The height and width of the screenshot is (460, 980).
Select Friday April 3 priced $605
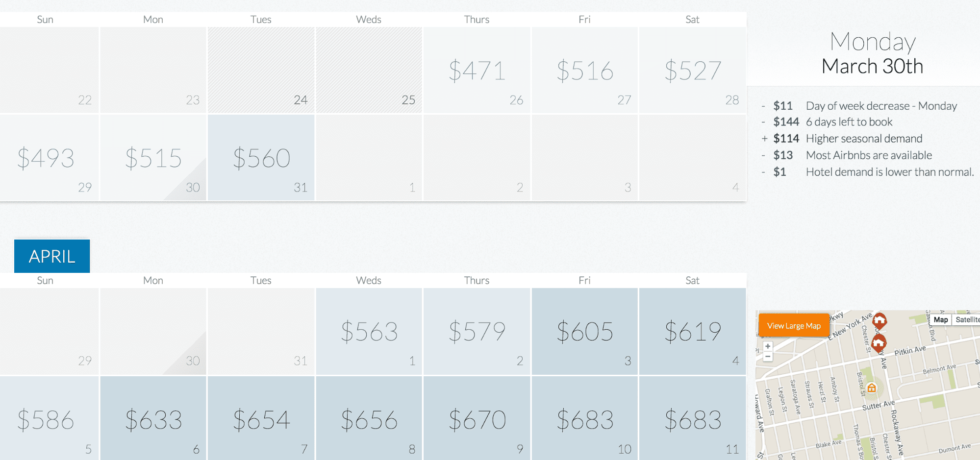coord(585,331)
